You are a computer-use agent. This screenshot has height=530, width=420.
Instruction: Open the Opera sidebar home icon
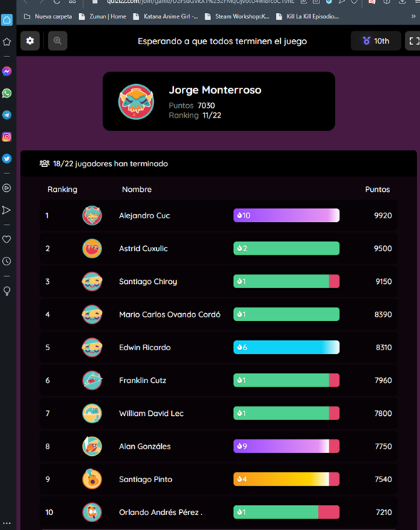(x=6, y=20)
